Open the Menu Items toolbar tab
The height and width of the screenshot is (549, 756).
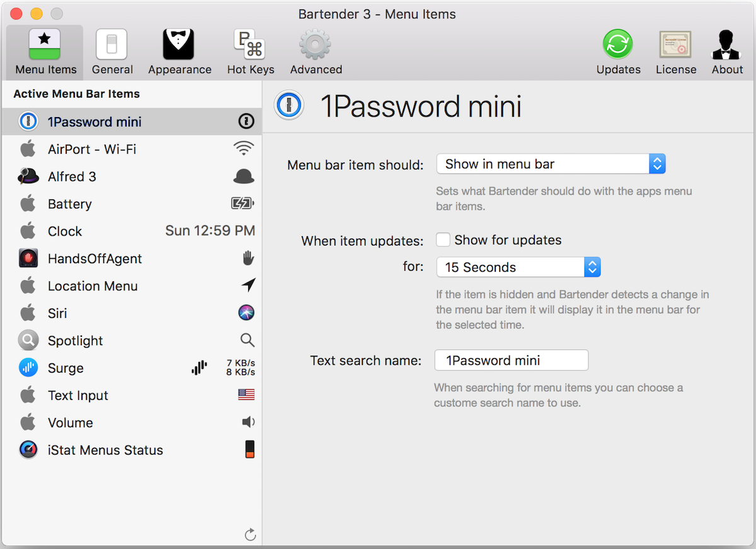[x=45, y=53]
